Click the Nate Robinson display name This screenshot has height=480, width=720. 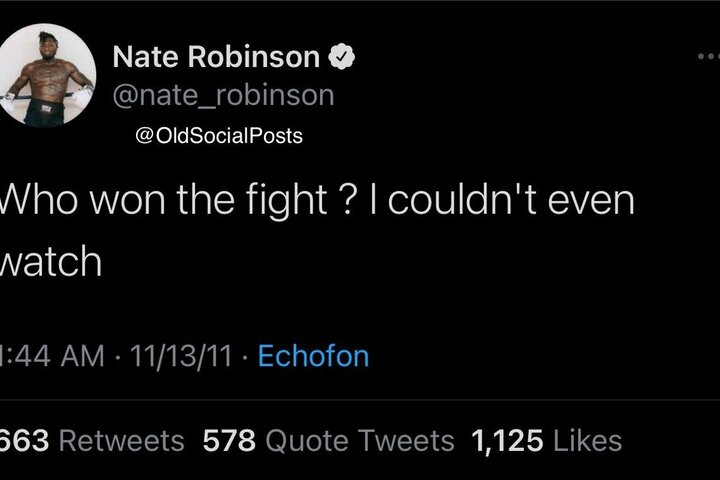pos(218,59)
